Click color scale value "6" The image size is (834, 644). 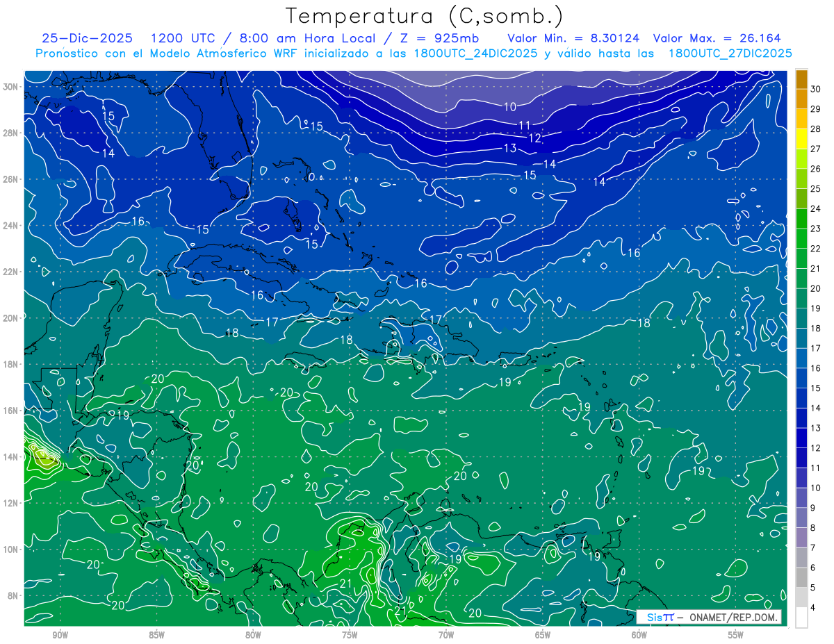point(815,568)
